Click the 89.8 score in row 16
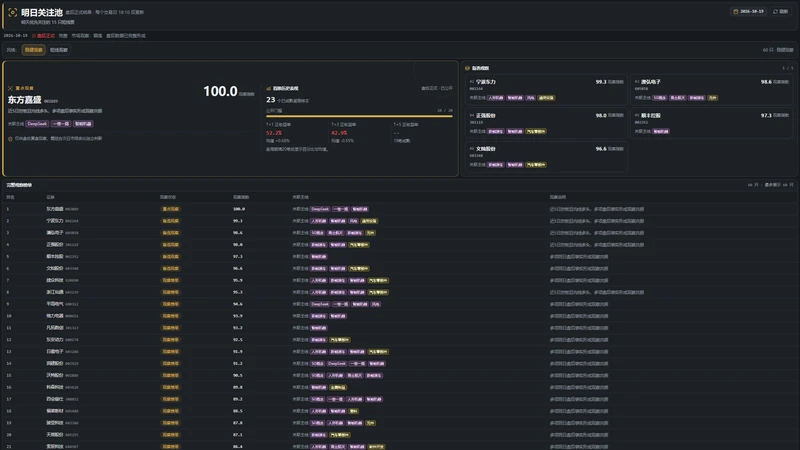Image resolution: width=800 pixels, height=450 pixels. coord(238,387)
